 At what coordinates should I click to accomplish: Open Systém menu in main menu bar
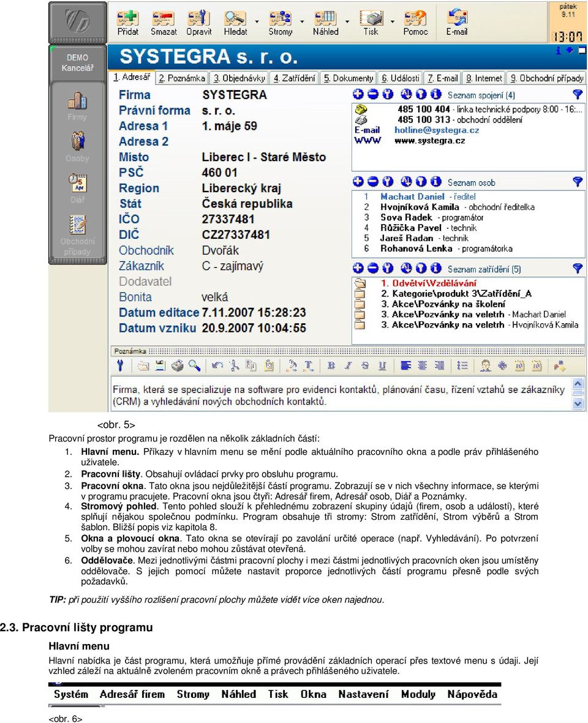pyautogui.click(x=71, y=694)
